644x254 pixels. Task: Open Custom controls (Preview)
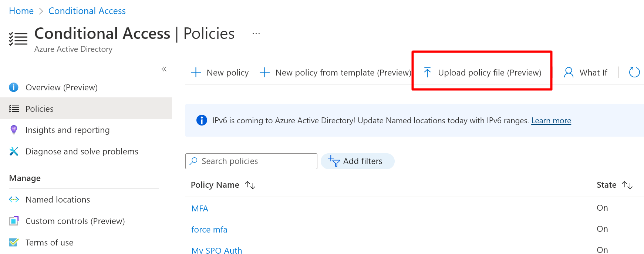tap(75, 221)
